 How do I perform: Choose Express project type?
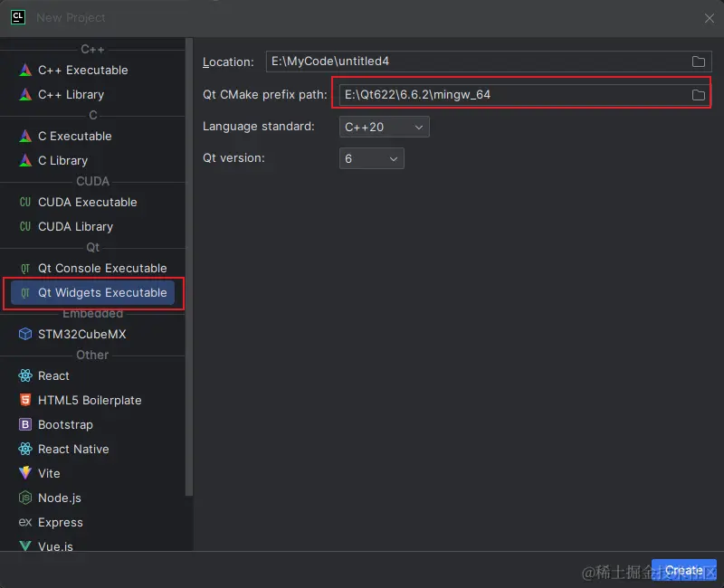click(x=93, y=522)
